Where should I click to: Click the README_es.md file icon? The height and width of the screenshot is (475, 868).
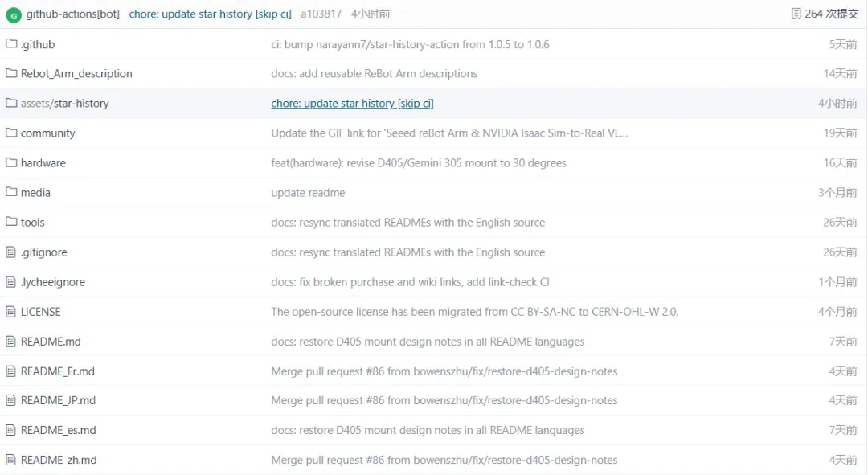pyautogui.click(x=10, y=430)
